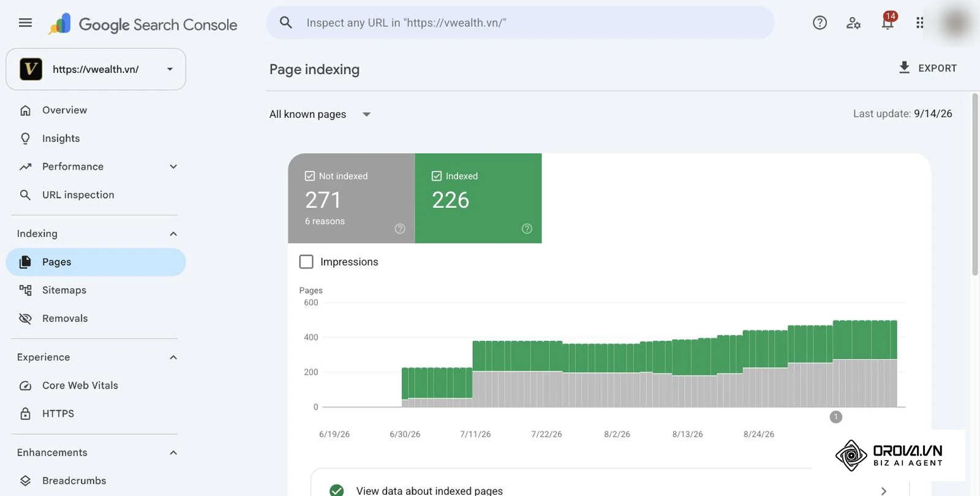Image resolution: width=980 pixels, height=496 pixels.
Task: Click the HTTPS padlock icon
Action: [25, 414]
